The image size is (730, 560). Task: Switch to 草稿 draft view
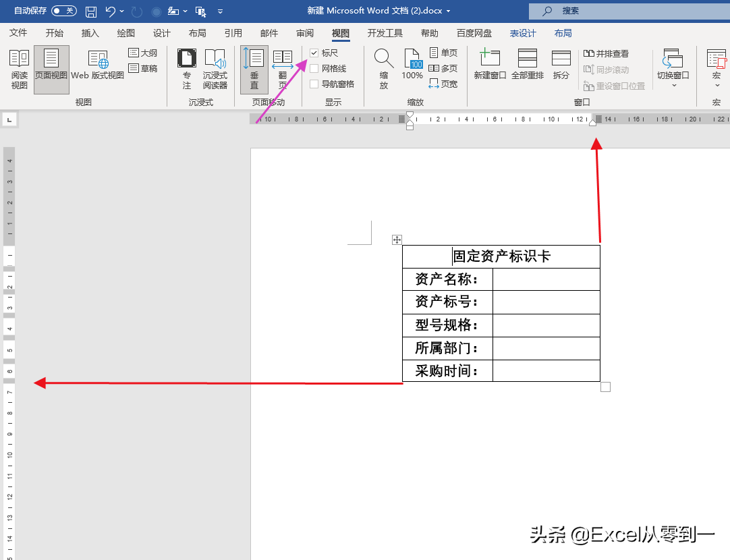(143, 68)
